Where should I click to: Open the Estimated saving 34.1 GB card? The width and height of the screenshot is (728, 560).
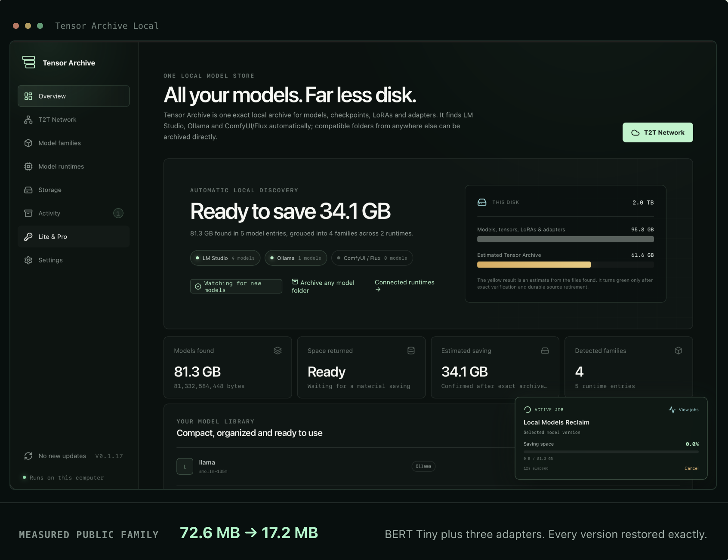[495, 367]
